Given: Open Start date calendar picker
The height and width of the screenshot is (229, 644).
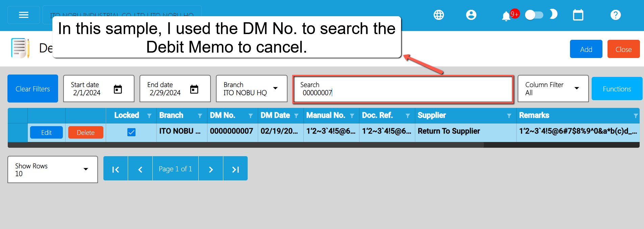Looking at the screenshot, I should [118, 89].
